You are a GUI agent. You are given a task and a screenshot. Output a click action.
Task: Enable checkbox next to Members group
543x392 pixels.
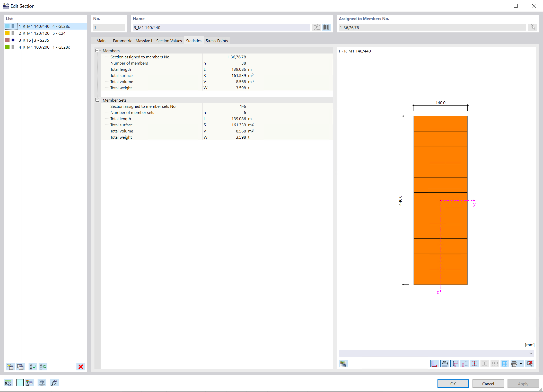(97, 51)
